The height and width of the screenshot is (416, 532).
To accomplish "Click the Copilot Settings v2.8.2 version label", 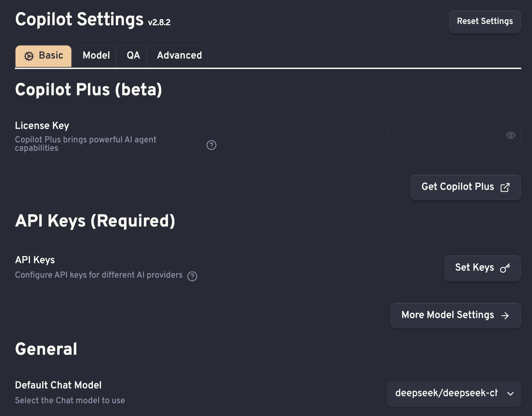I will coord(159,23).
